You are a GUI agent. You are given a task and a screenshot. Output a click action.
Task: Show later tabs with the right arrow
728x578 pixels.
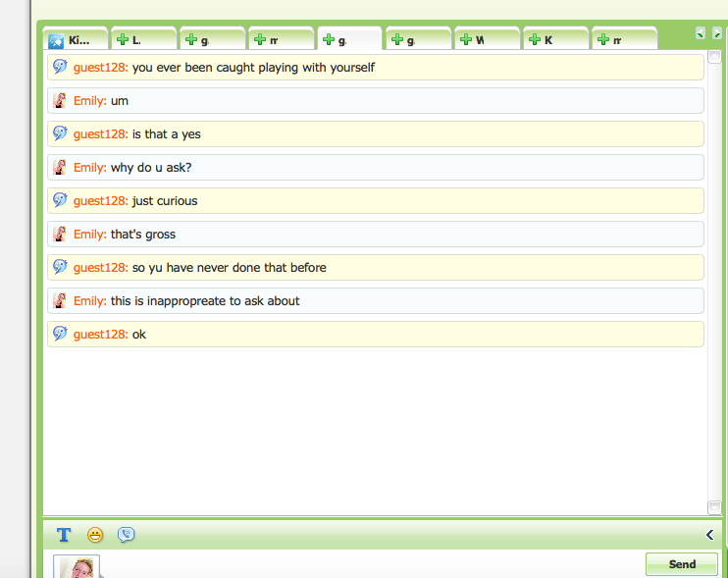click(716, 33)
